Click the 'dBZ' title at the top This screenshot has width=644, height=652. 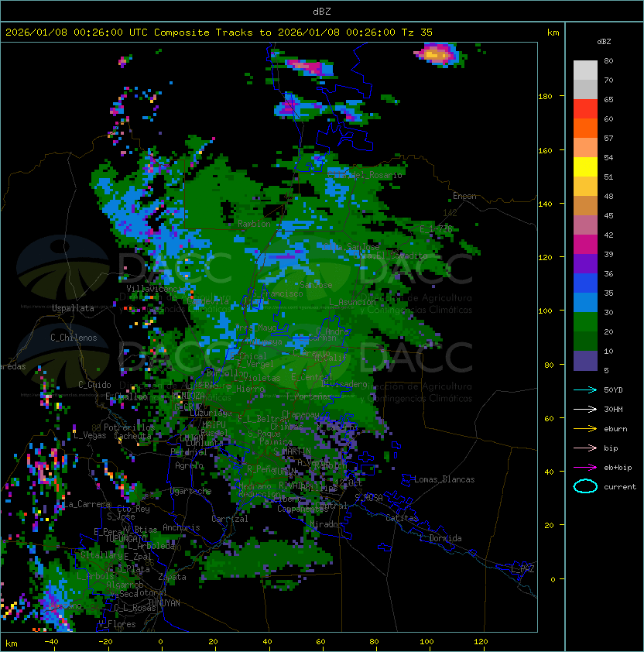coord(322,11)
